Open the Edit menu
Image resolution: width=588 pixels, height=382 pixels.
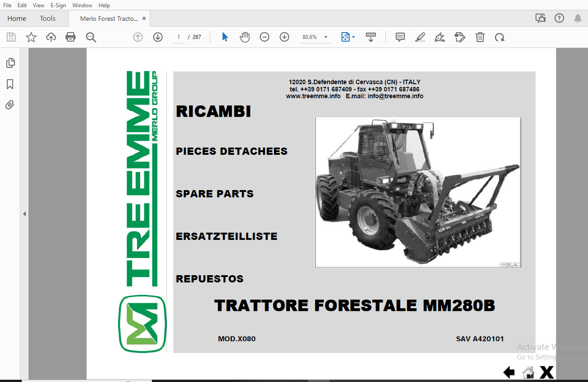(22, 5)
